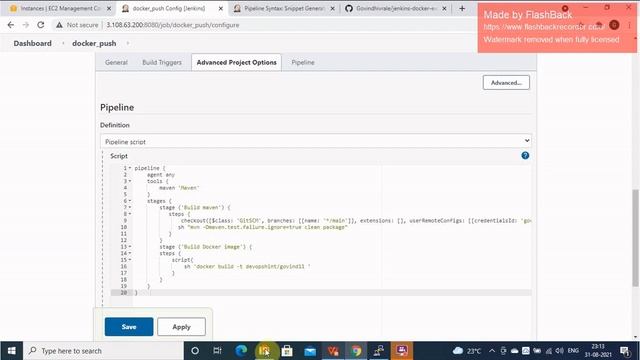Open the clock and date in taskbar
640x360 pixels.
coord(598,351)
